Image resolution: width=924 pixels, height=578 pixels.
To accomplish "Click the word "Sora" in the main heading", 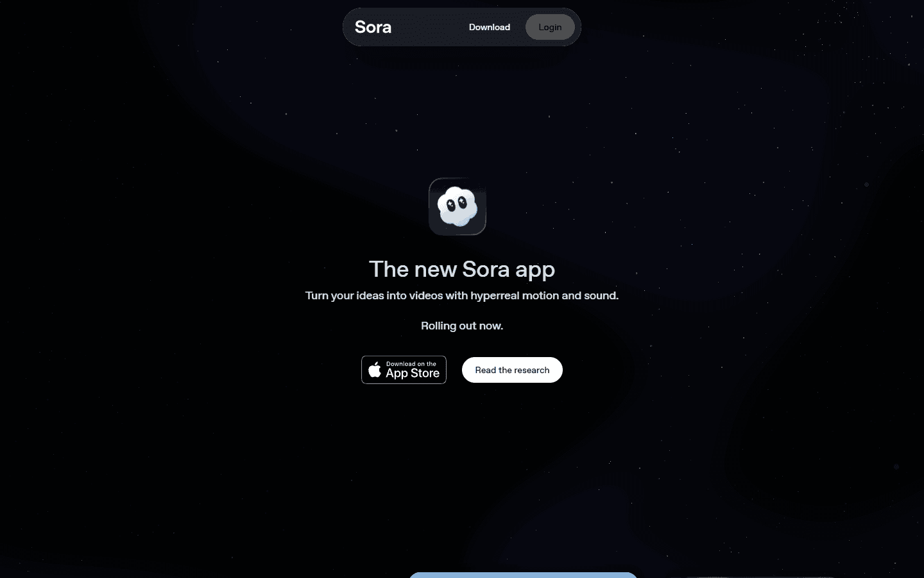I will (x=486, y=269).
